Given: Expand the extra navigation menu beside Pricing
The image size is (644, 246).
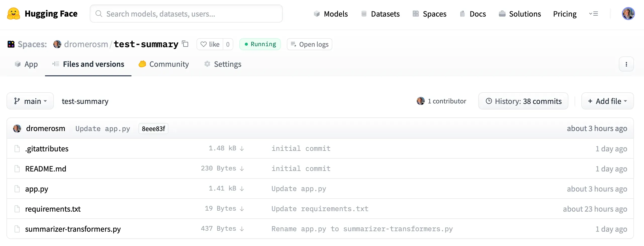Looking at the screenshot, I should point(593,14).
